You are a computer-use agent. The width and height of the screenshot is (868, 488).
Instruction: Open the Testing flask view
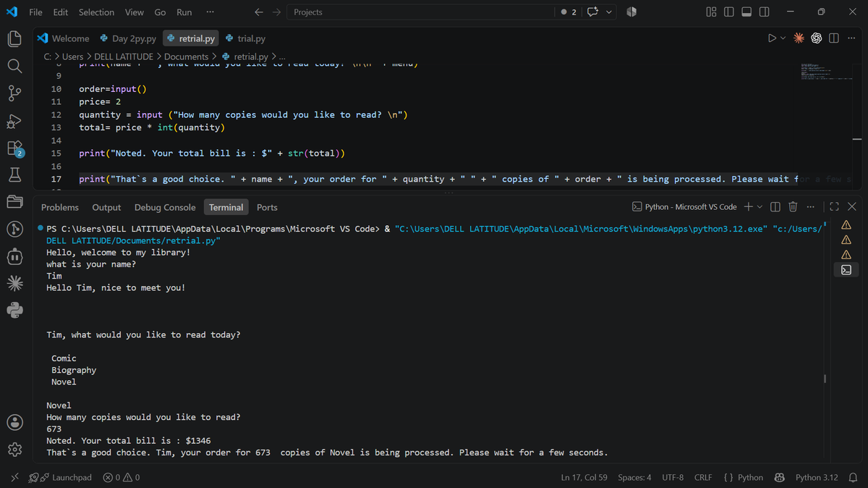point(14,174)
